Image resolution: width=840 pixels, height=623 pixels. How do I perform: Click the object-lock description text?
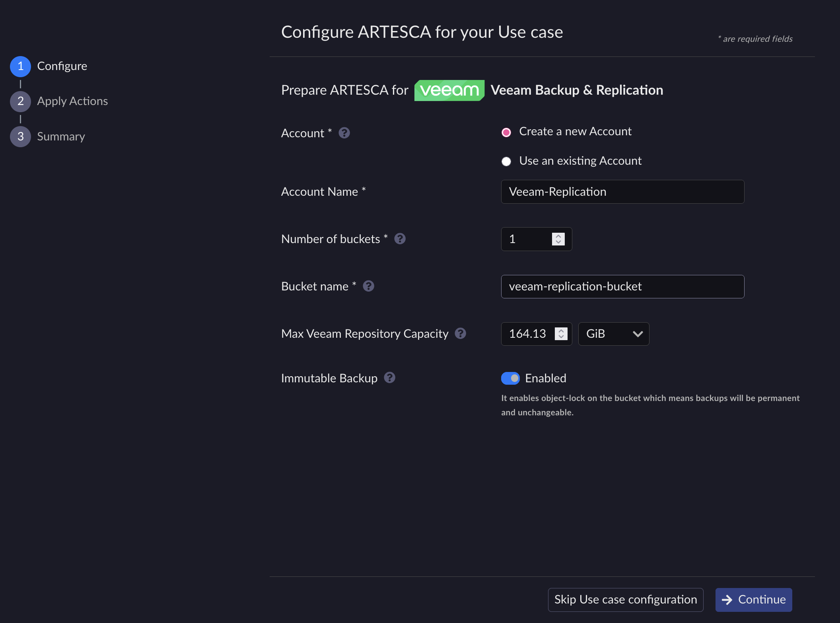[650, 405]
